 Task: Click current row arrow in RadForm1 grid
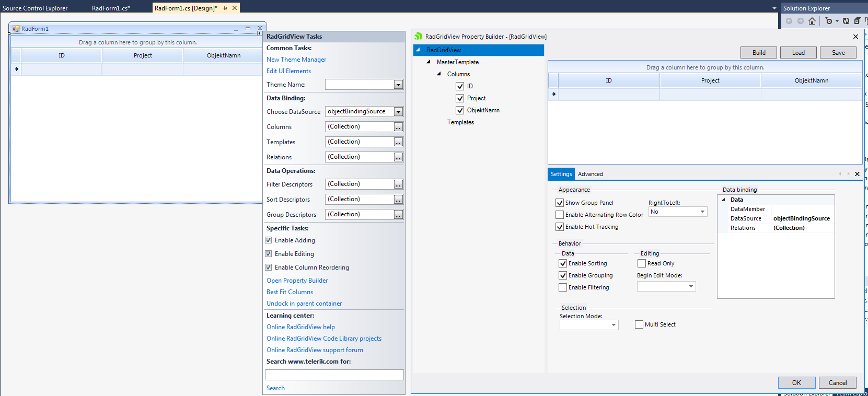[16, 69]
